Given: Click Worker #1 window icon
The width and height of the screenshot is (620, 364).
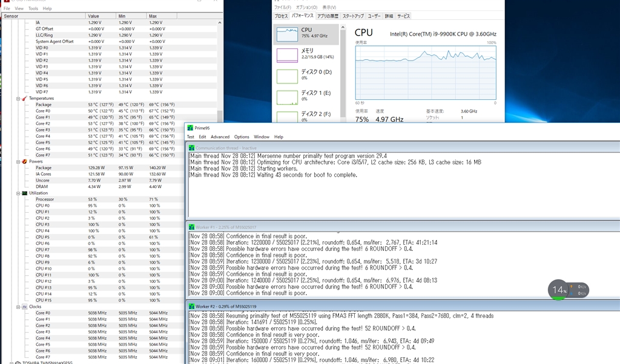Looking at the screenshot, I should (192, 227).
